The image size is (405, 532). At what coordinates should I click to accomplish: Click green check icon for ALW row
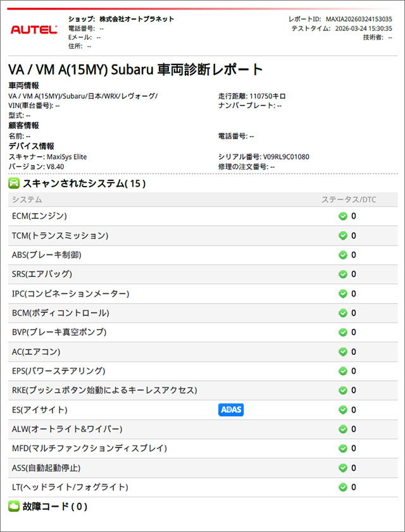(343, 429)
